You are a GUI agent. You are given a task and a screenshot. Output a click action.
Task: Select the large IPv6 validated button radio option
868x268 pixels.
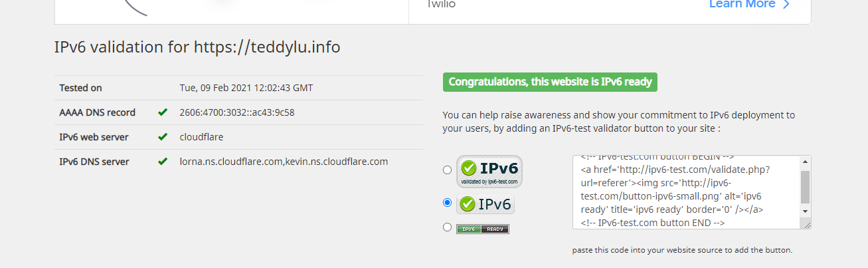(x=447, y=170)
